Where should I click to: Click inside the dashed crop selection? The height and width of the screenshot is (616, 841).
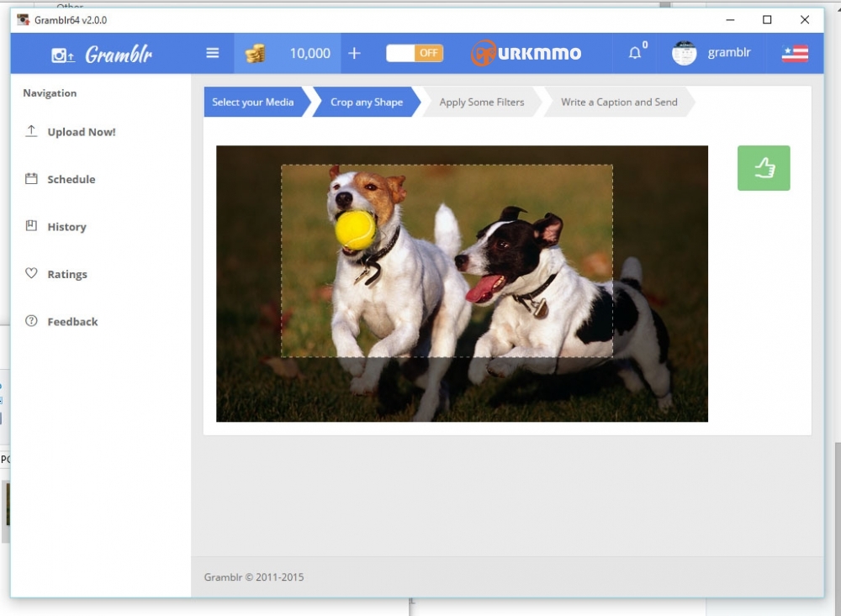[447, 261]
